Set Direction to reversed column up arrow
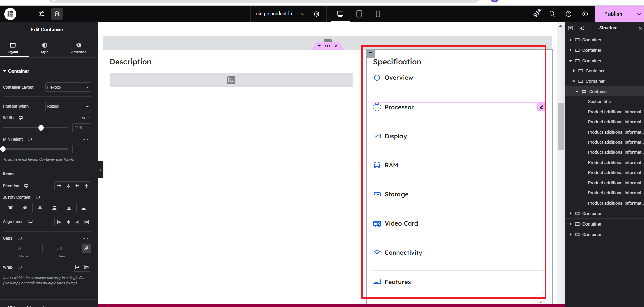This screenshot has width=644, height=307. click(87, 186)
